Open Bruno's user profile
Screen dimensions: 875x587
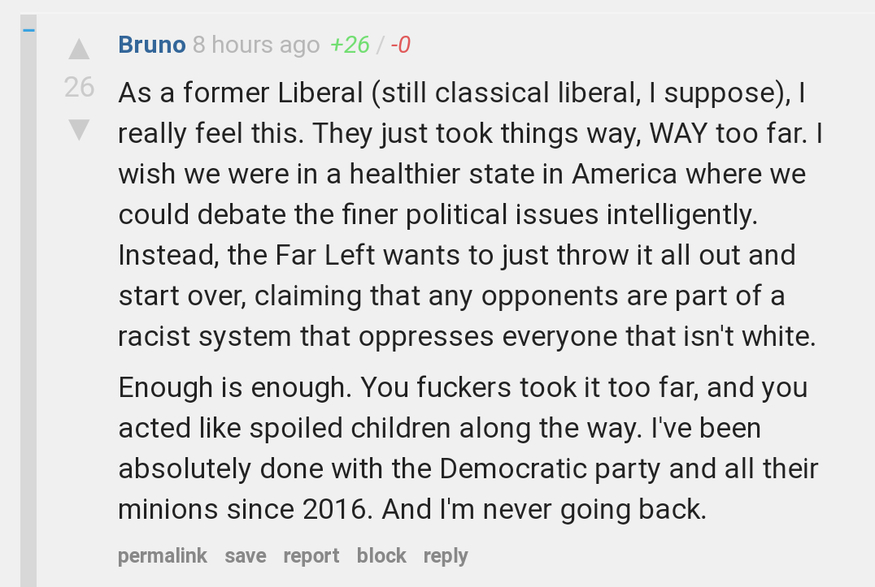click(x=152, y=45)
